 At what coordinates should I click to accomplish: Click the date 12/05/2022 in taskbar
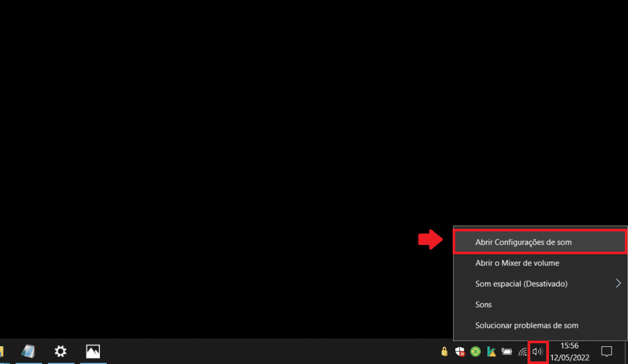coord(570,357)
